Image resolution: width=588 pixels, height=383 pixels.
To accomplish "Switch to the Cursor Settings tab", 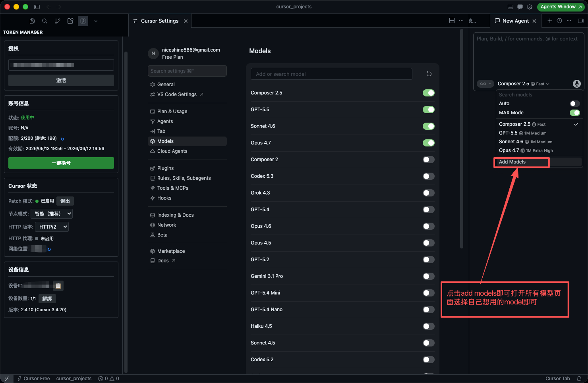I will click(160, 21).
